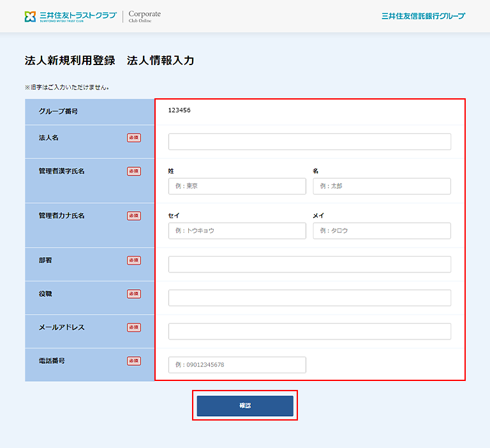Click the 必須 badge next to 電話番号
Viewport: 490px width, 448px height.
pyautogui.click(x=134, y=361)
